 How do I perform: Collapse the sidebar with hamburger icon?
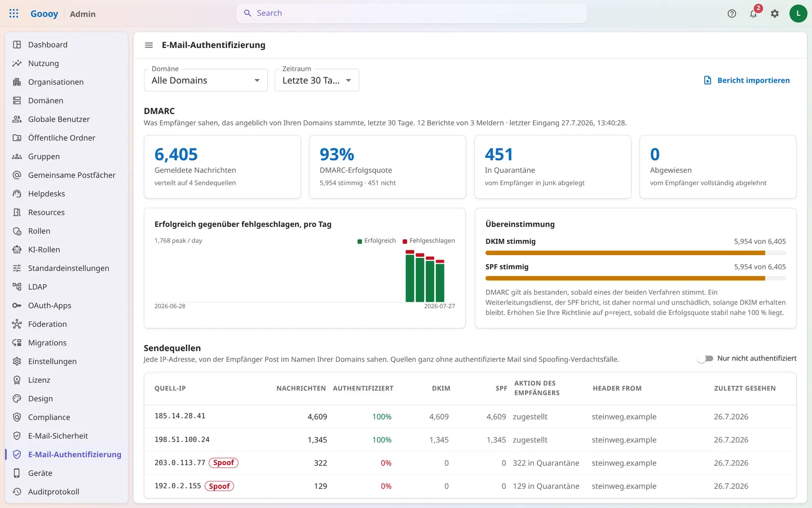tap(149, 45)
